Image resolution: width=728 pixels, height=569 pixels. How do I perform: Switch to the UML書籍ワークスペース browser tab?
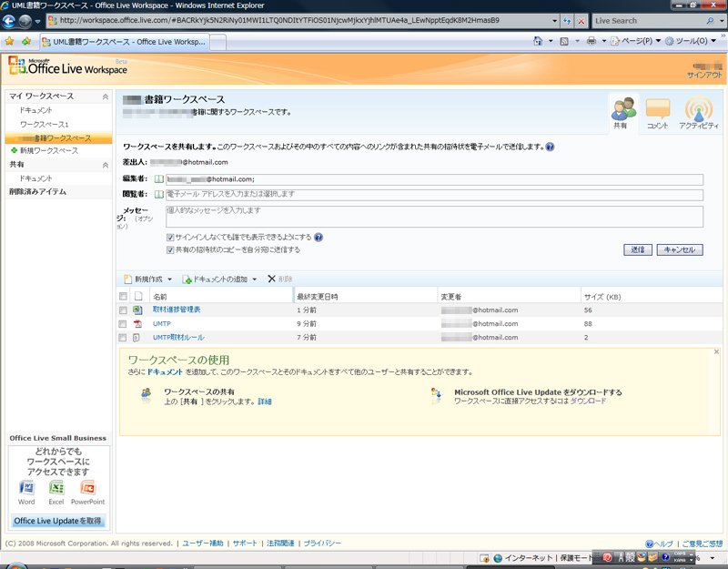click(x=125, y=42)
